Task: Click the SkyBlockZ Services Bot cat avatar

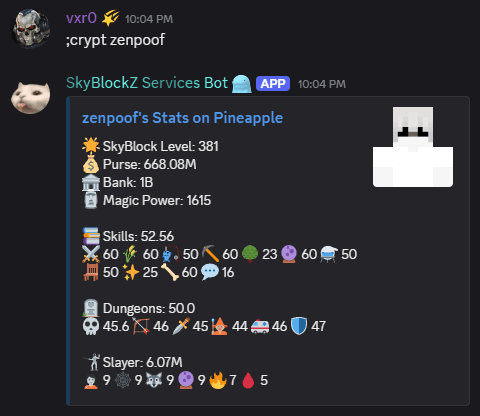Action: point(30,94)
